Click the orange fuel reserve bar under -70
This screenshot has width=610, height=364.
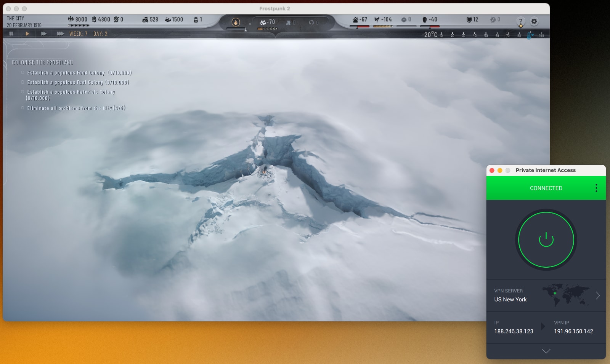[x=267, y=29]
